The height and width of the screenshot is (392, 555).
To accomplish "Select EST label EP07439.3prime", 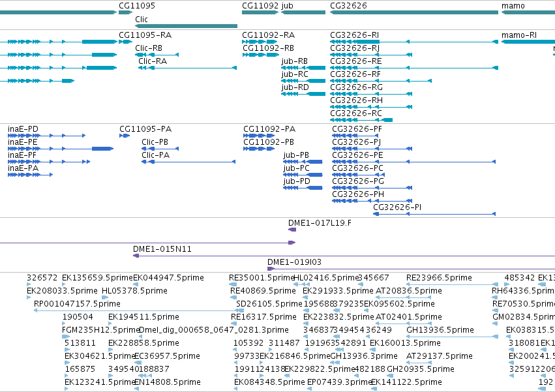I will [x=340, y=382].
